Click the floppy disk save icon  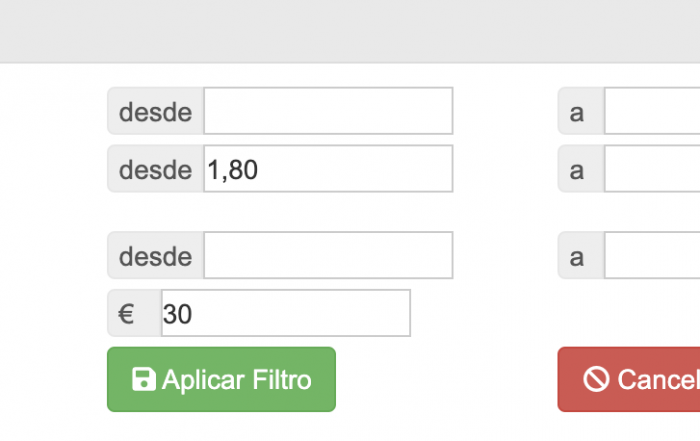[144, 379]
